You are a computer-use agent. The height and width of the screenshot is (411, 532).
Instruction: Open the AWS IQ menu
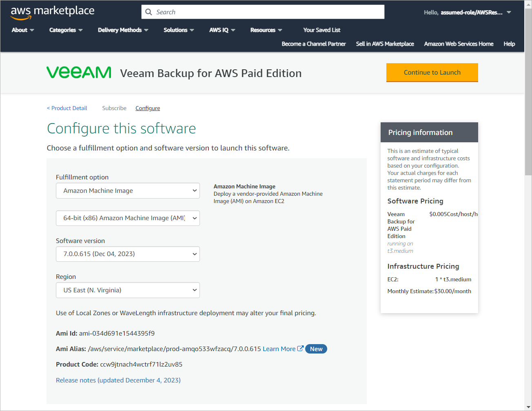tap(222, 30)
